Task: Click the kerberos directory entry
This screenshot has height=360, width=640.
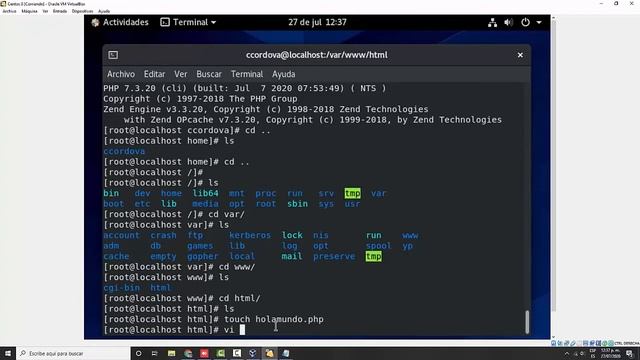Action: click(x=250, y=236)
